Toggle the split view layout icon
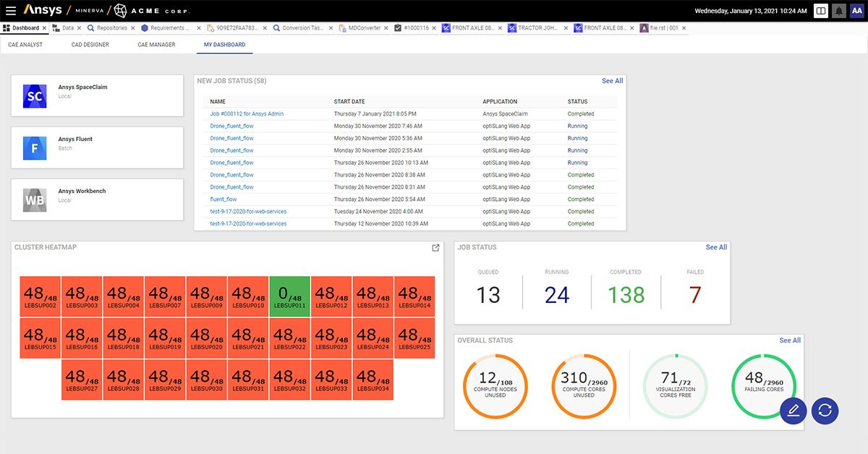Image resolution: width=868 pixels, height=454 pixels. pyautogui.click(x=822, y=11)
